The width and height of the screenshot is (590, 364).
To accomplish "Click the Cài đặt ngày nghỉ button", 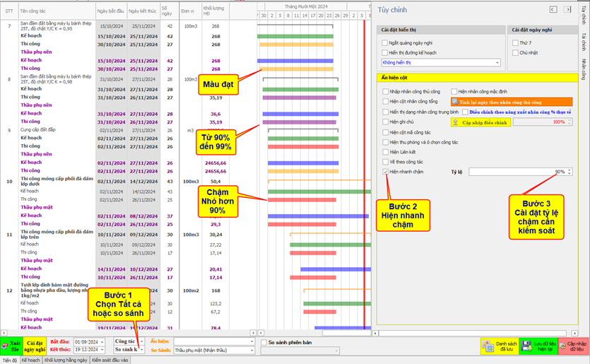I will click(35, 346).
